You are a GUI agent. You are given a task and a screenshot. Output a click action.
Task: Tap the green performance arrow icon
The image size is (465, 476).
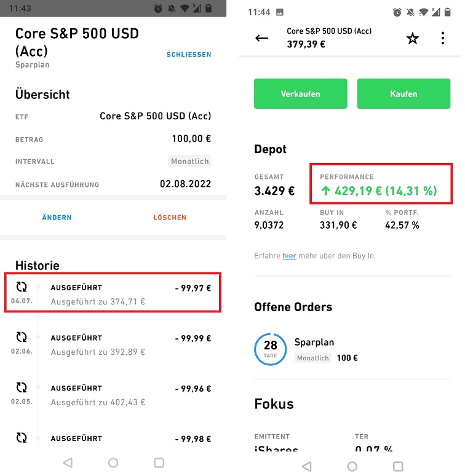tap(325, 191)
